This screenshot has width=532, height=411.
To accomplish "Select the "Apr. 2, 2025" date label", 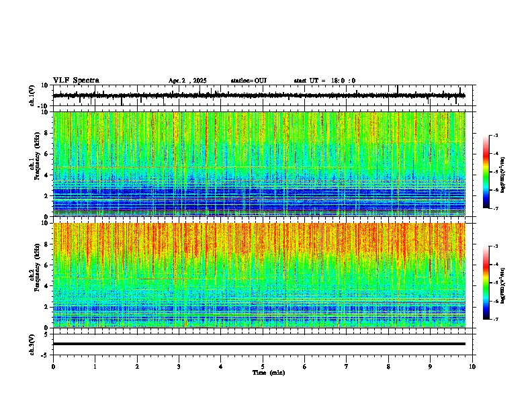I will pos(187,81).
